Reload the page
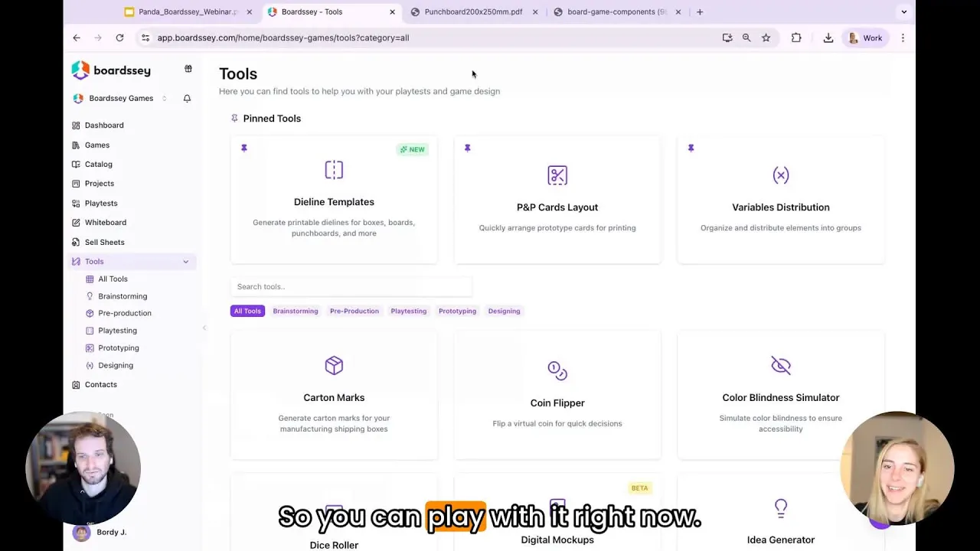The width and height of the screenshot is (980, 551). [119, 37]
